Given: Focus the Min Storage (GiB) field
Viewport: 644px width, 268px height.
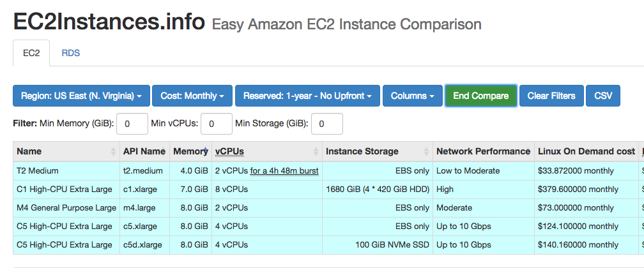Looking at the screenshot, I should point(327,124).
